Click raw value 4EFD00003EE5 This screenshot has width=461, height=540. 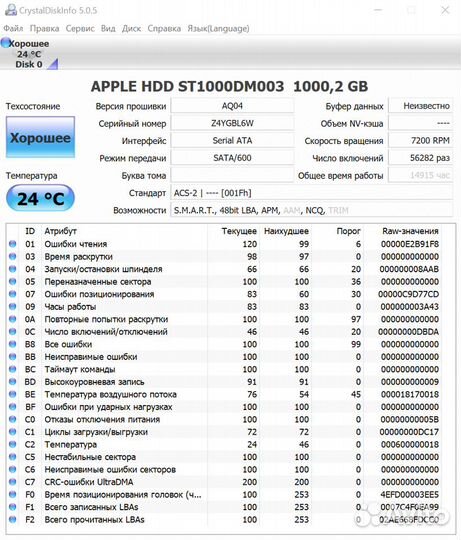click(x=410, y=495)
